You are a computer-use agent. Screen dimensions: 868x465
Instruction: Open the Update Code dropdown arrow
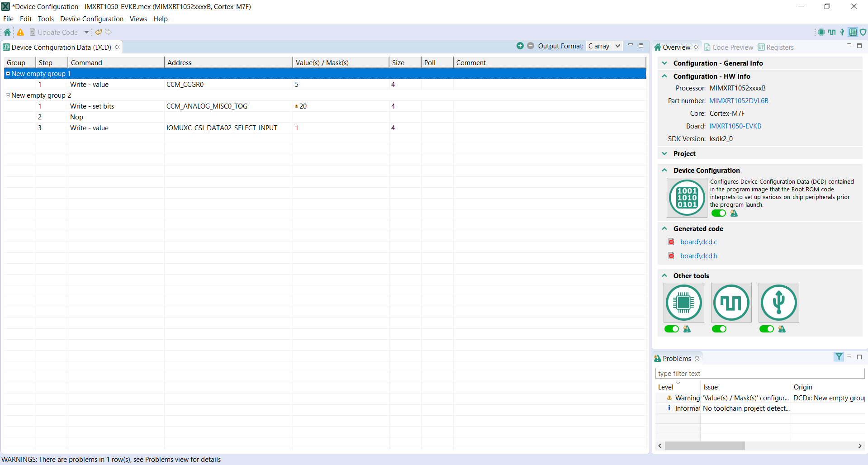(86, 32)
